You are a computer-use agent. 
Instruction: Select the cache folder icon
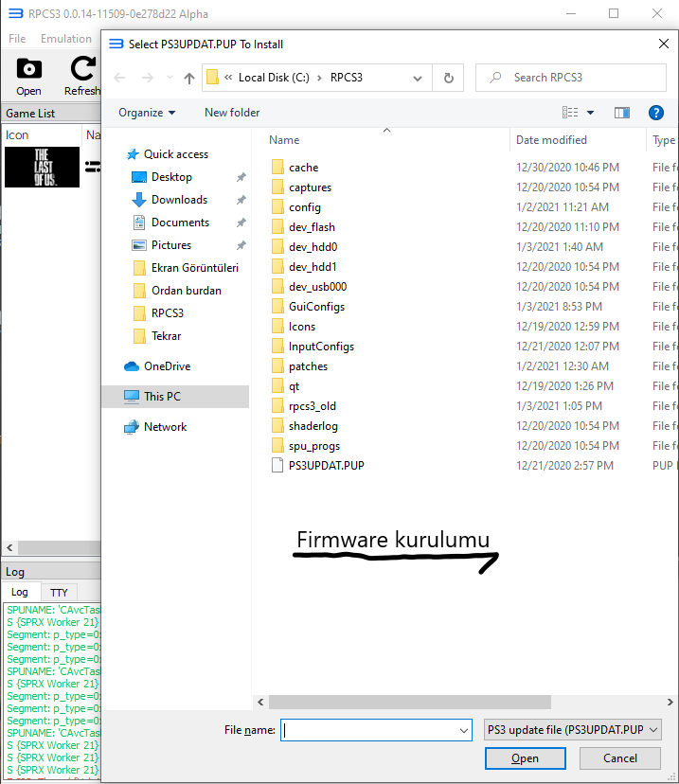277,167
